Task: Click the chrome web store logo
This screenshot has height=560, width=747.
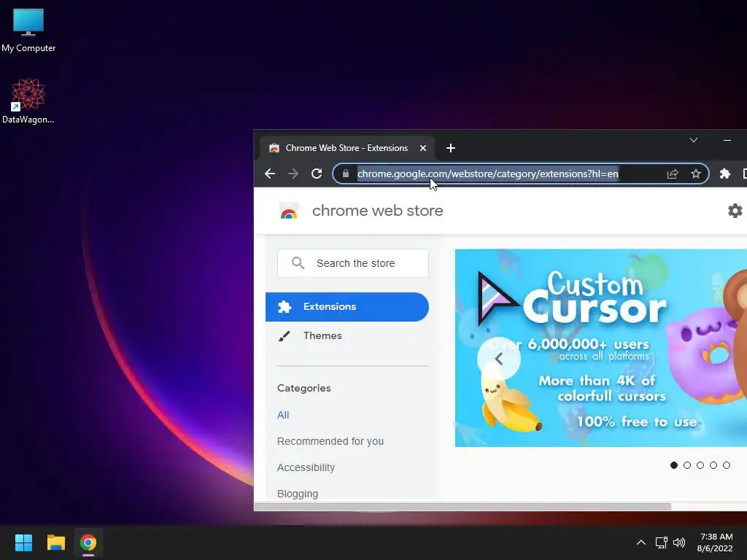Action: [289, 211]
